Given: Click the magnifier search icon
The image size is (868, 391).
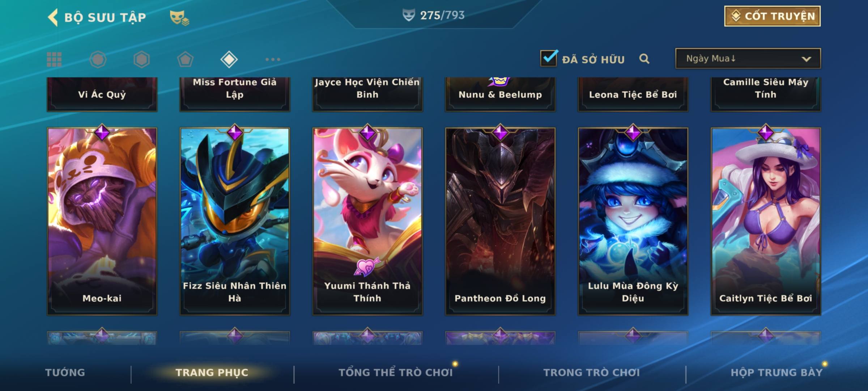Looking at the screenshot, I should (x=644, y=59).
